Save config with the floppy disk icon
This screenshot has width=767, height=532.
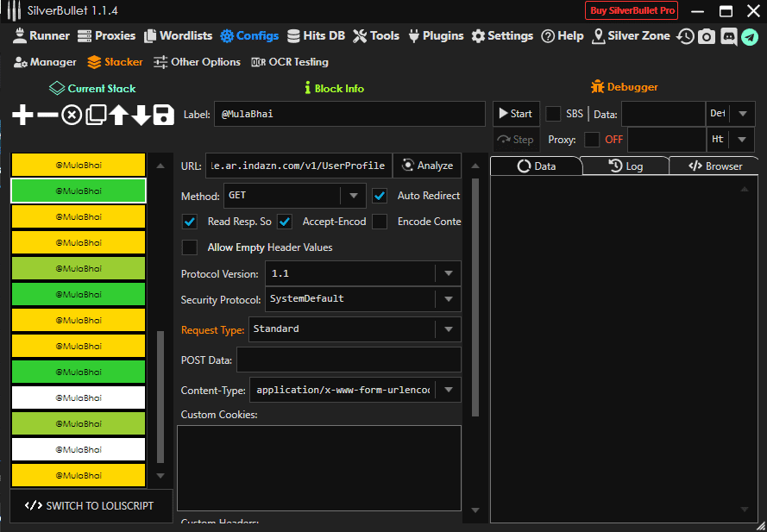pyautogui.click(x=163, y=116)
